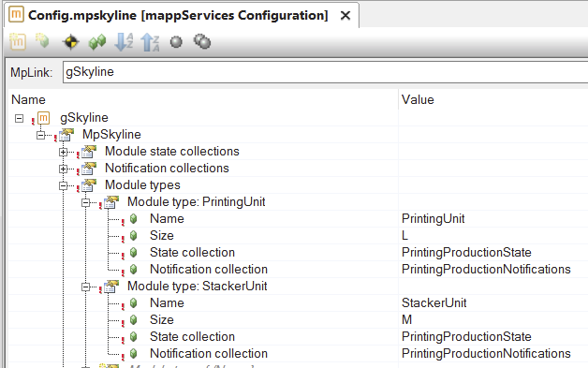
Task: Click the single gray sphere toolbar icon
Action: (176, 41)
